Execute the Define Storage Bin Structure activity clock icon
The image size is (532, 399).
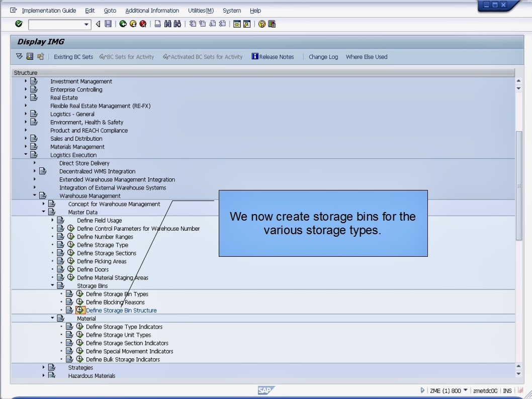tap(80, 310)
